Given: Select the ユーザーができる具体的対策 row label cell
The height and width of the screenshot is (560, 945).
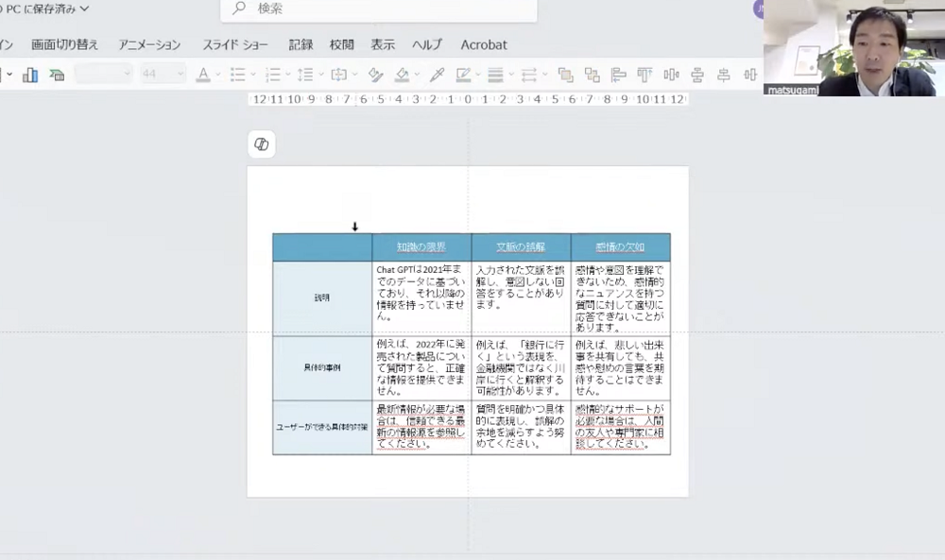Looking at the screenshot, I should 322,427.
